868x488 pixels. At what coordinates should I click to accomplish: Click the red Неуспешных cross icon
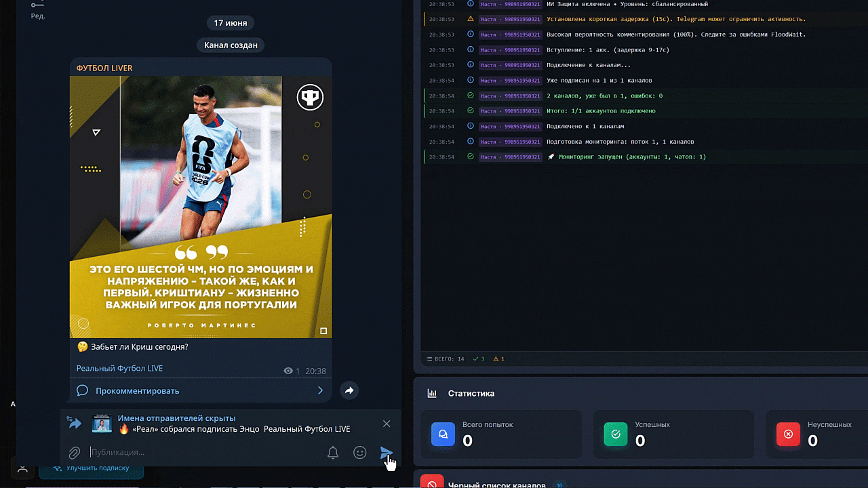(788, 434)
